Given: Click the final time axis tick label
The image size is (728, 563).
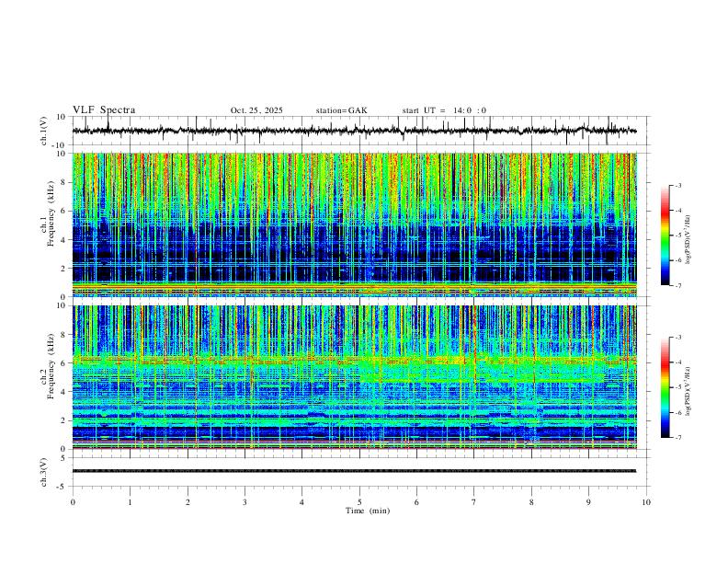Looking at the screenshot, I should point(646,502).
